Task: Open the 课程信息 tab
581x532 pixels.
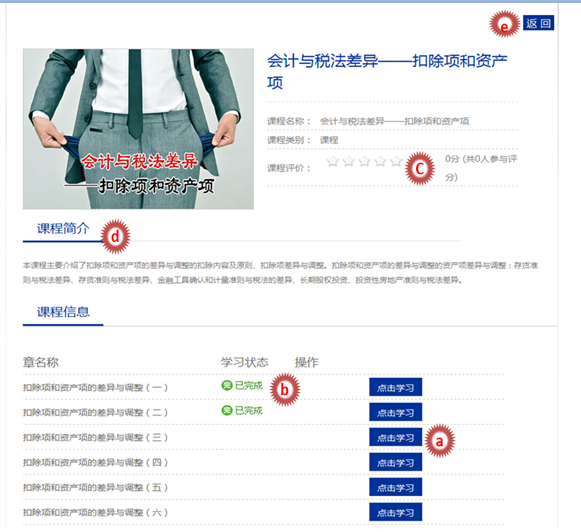Action: (x=63, y=312)
